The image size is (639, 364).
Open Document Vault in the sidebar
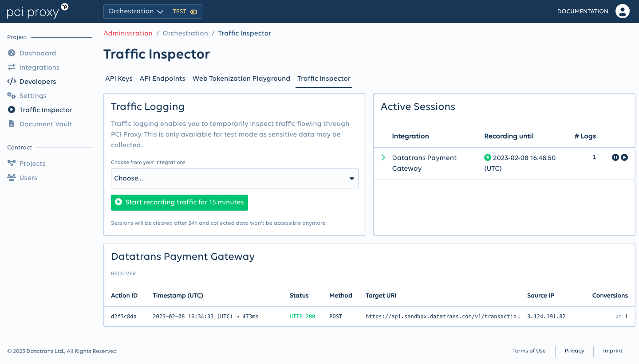coord(46,124)
